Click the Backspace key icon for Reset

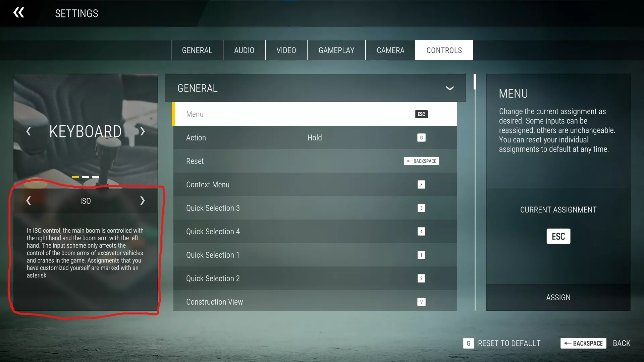click(x=421, y=161)
